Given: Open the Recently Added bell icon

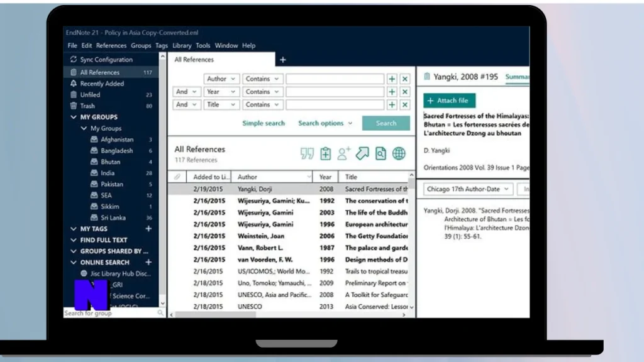Looking at the screenshot, I should tap(74, 84).
